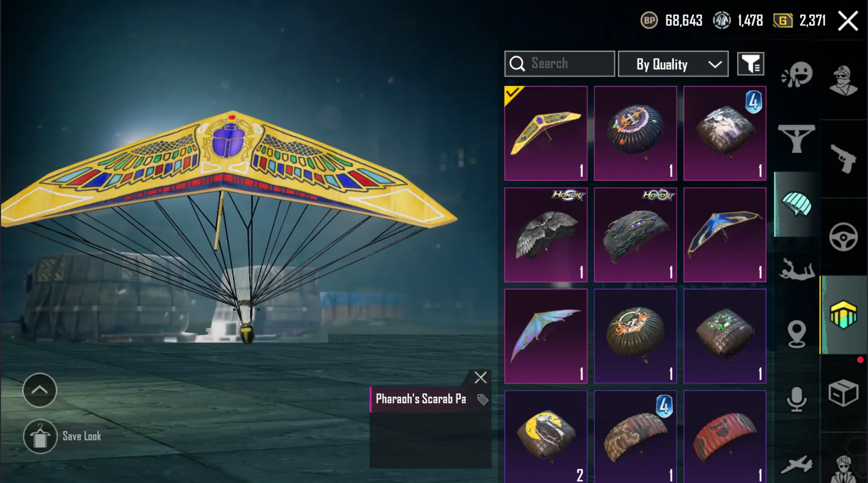Select the parachute category tab

click(x=797, y=204)
